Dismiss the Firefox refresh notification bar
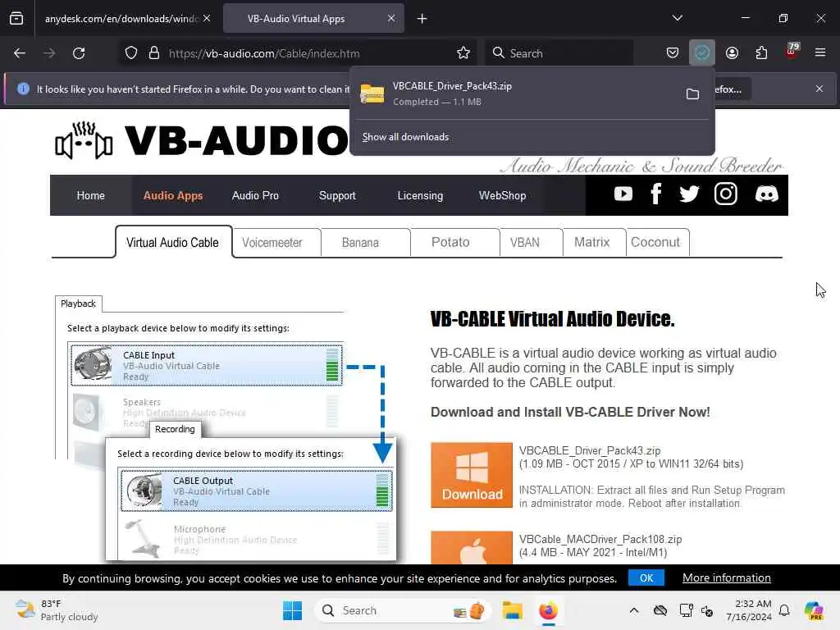Viewport: 840px width, 630px height. [819, 89]
